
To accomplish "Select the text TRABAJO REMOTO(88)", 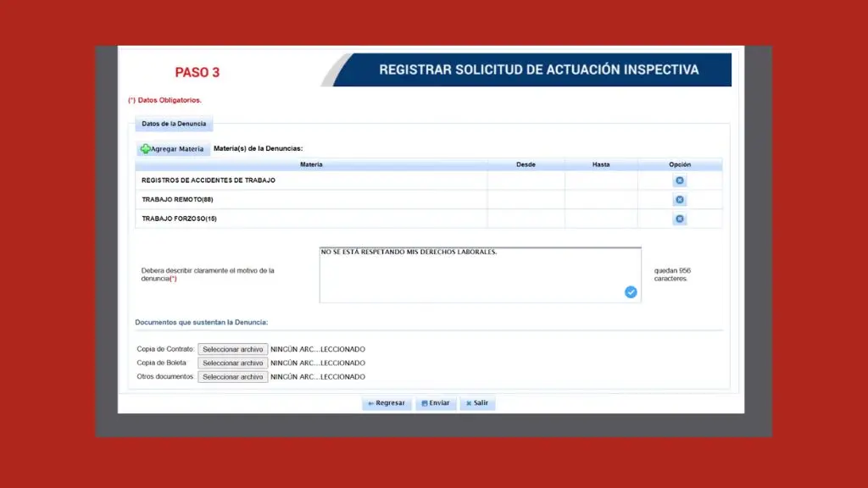I will point(177,200).
